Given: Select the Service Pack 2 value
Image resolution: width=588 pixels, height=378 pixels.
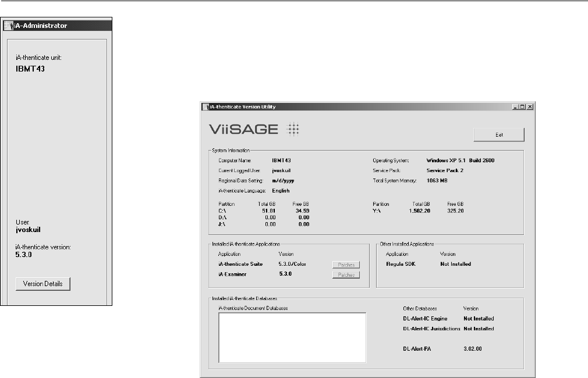Looking at the screenshot, I should coord(445,170).
